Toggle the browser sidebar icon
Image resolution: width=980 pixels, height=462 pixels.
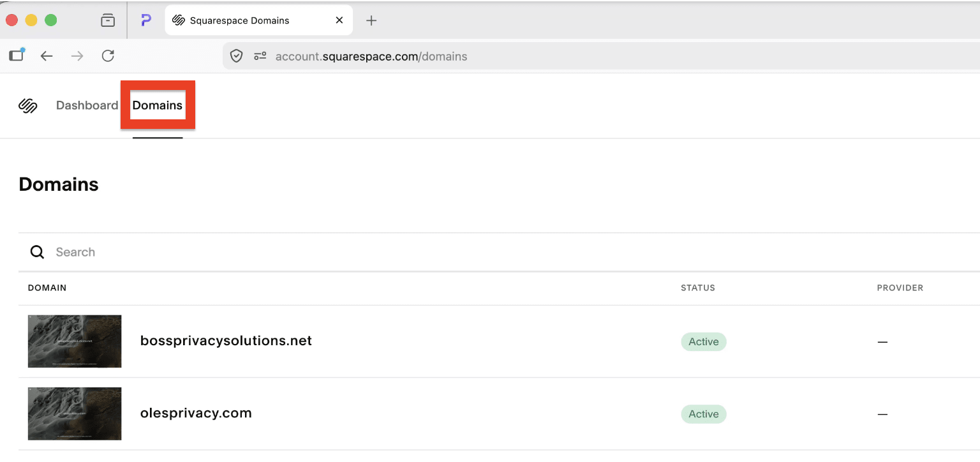click(x=17, y=55)
